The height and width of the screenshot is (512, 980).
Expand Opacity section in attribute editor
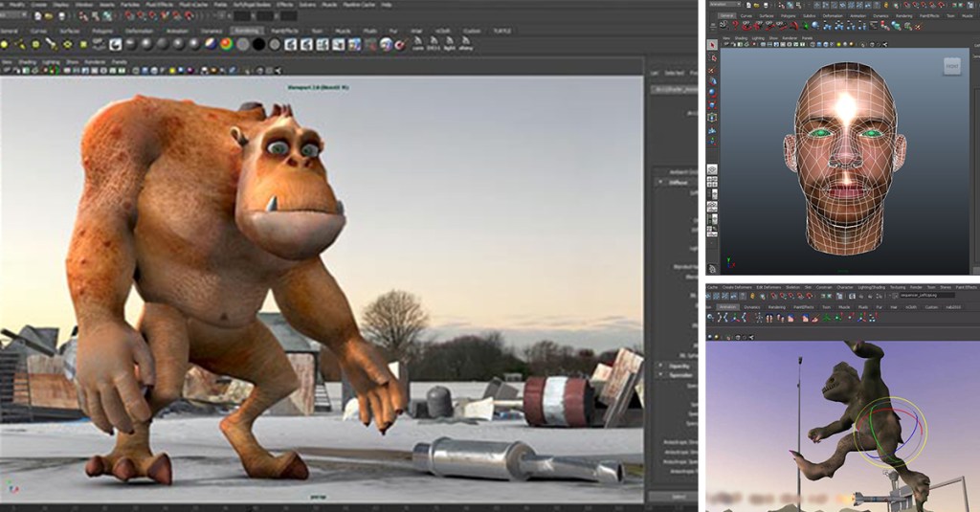click(x=660, y=366)
